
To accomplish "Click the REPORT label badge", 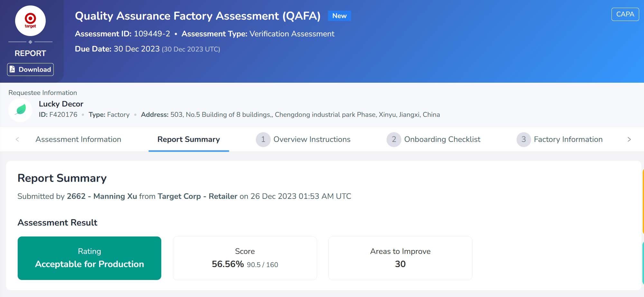I will [30, 53].
